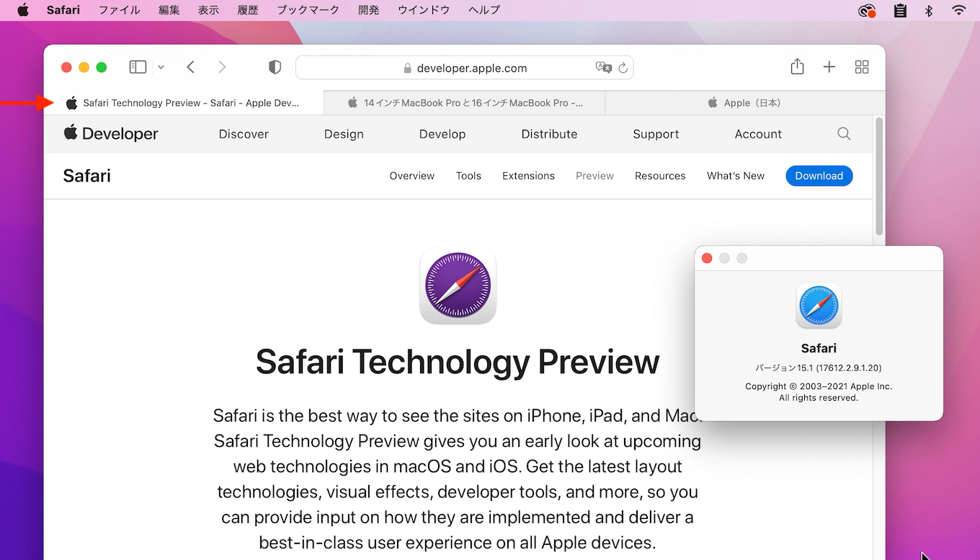Open the Develop navigation link

[x=442, y=134]
